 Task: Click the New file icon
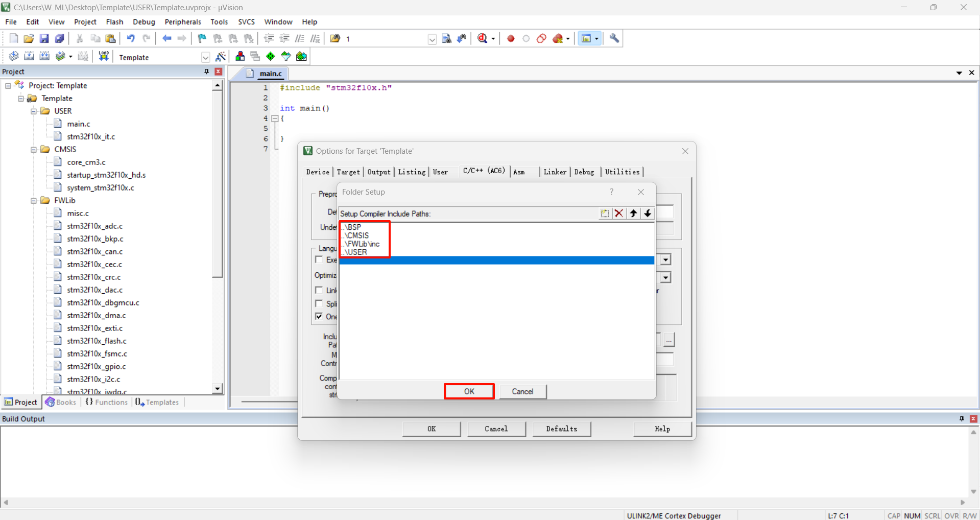(x=14, y=38)
